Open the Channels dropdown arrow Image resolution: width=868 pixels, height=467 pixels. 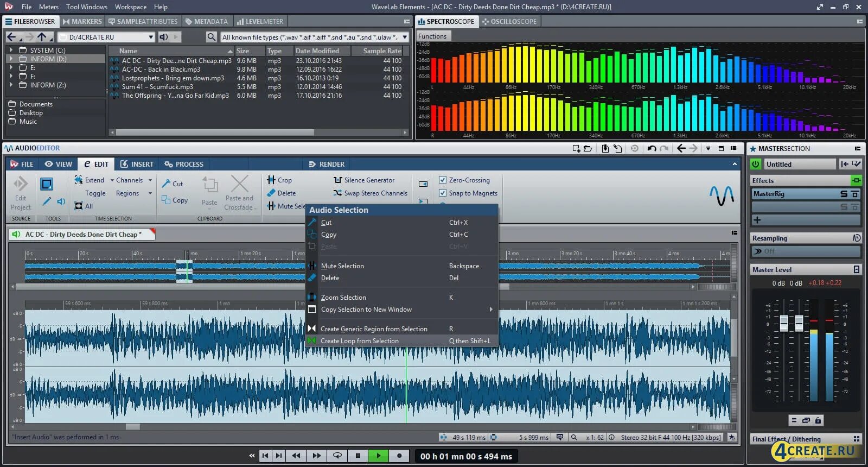150,180
